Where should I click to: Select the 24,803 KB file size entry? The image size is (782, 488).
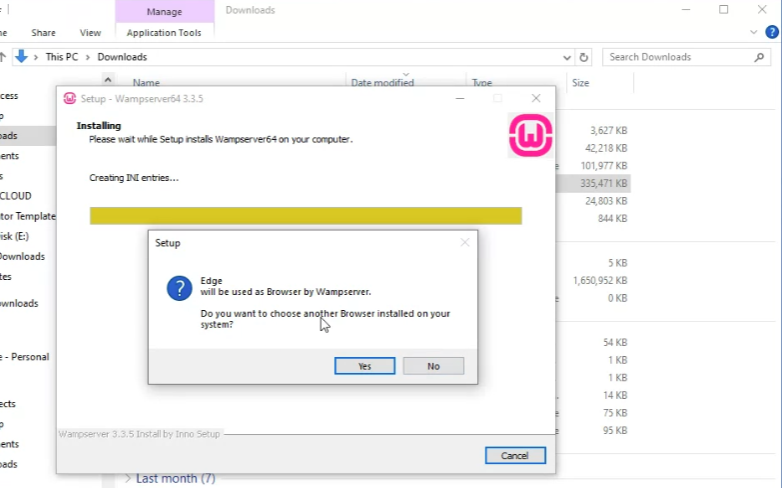[606, 201]
